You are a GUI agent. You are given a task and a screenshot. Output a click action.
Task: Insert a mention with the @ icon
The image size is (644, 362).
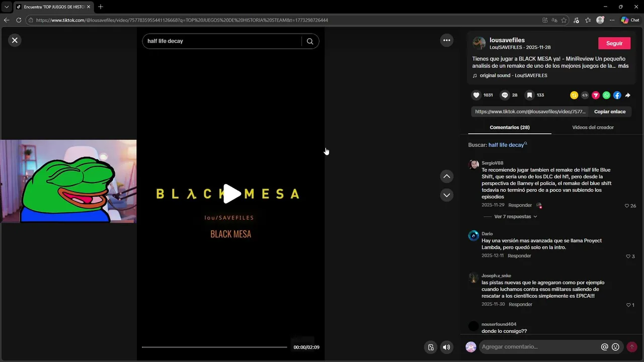[605, 347]
